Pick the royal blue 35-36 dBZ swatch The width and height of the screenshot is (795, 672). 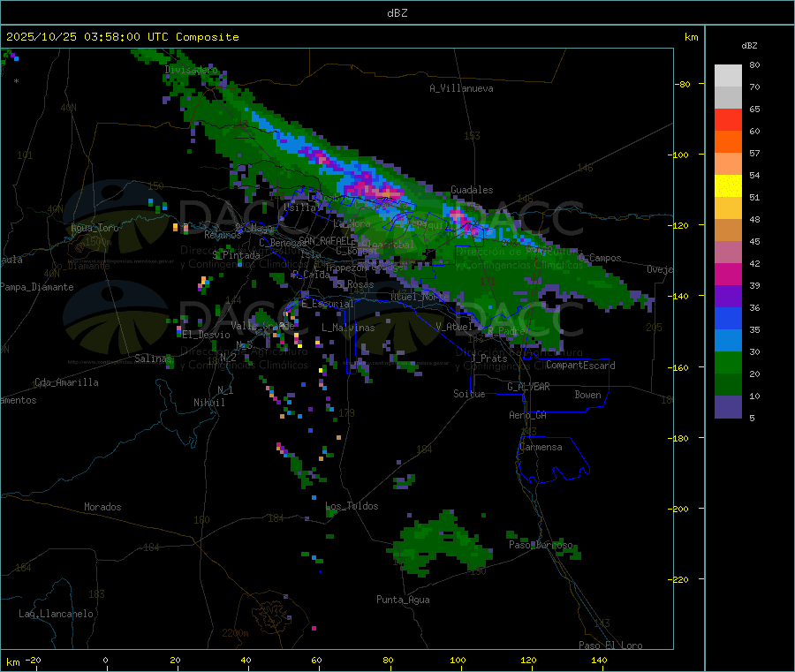pos(728,319)
